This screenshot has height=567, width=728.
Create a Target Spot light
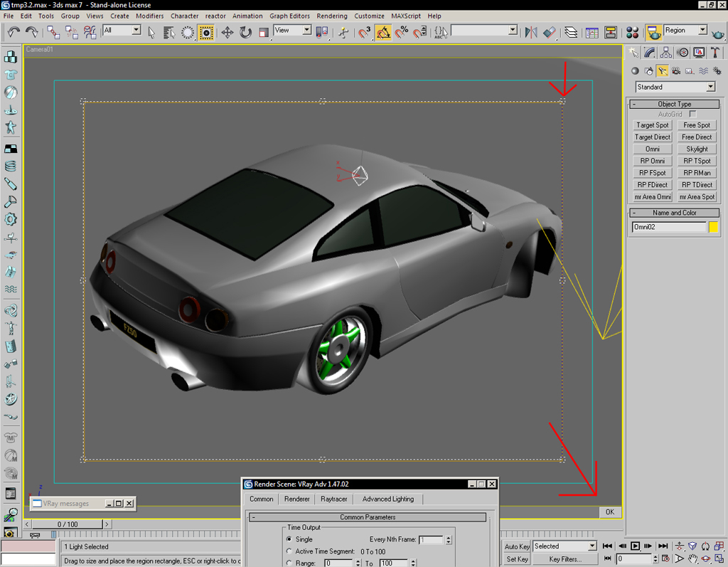653,125
